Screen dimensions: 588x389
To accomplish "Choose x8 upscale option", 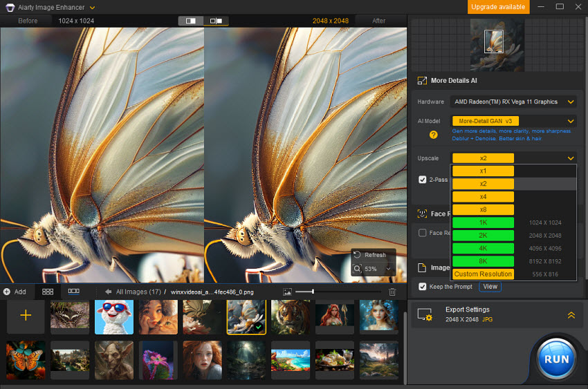I will pyautogui.click(x=483, y=209).
